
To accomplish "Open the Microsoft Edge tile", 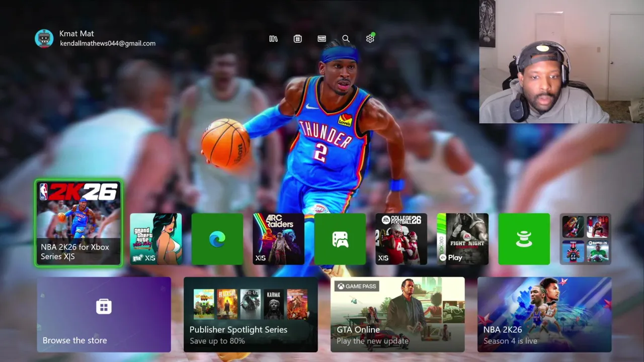I will (x=217, y=239).
